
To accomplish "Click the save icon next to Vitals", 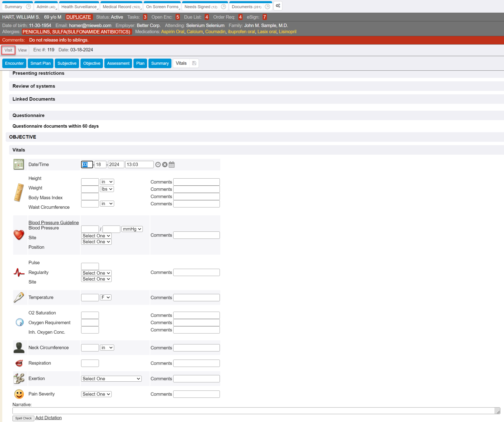I will tap(194, 63).
